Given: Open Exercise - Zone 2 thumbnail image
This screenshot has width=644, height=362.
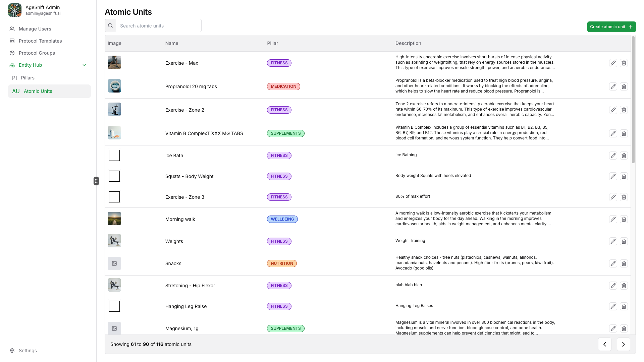Looking at the screenshot, I should 114,109.
